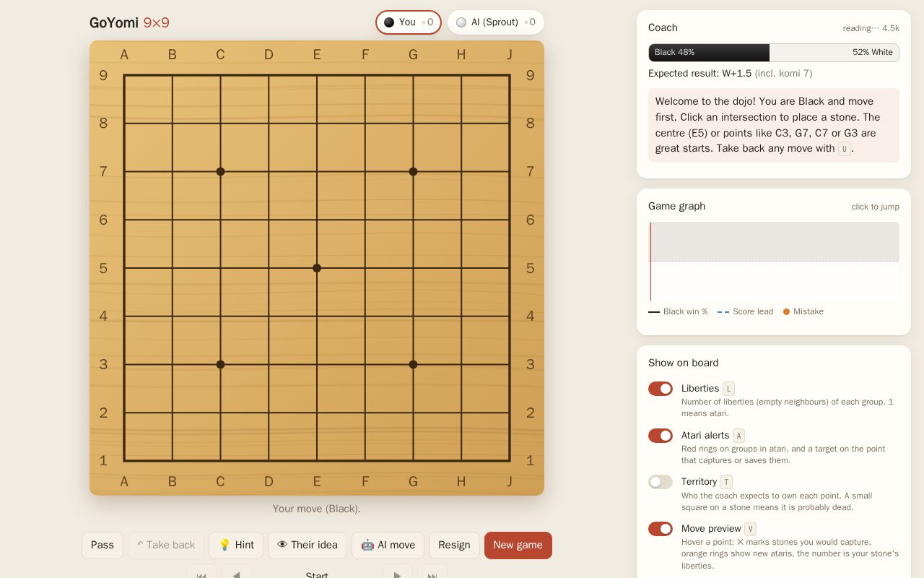The width and height of the screenshot is (924, 578).
Task: Select the AI (Sprout) white stone pill
Action: pos(496,22)
